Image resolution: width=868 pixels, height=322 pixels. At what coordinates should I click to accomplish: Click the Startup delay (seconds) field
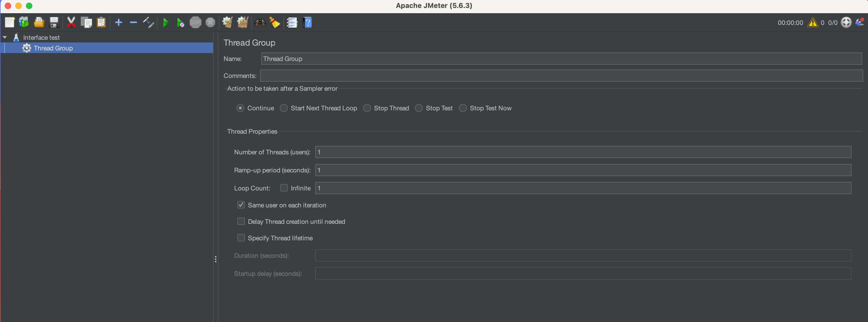(583, 273)
